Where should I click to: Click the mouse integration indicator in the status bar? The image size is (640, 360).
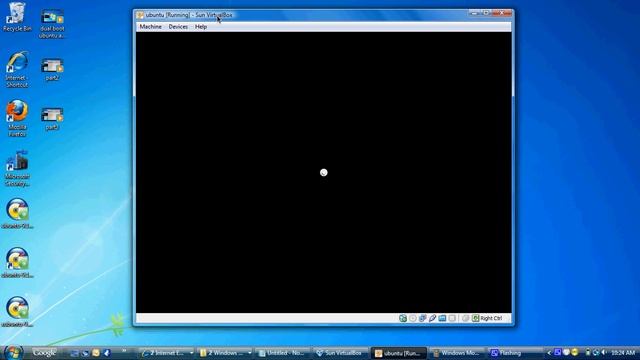coord(465,318)
